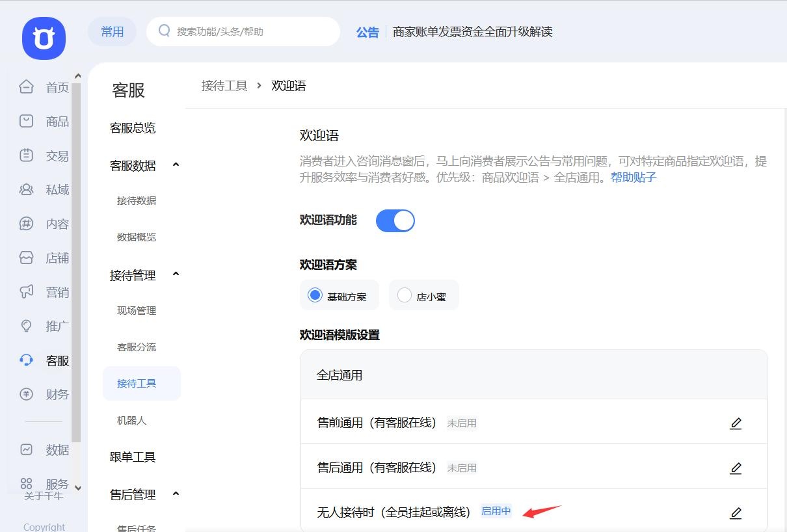This screenshot has width=787, height=532.
Task: Open the 推广 promotion lightbulb icon
Action: point(26,326)
